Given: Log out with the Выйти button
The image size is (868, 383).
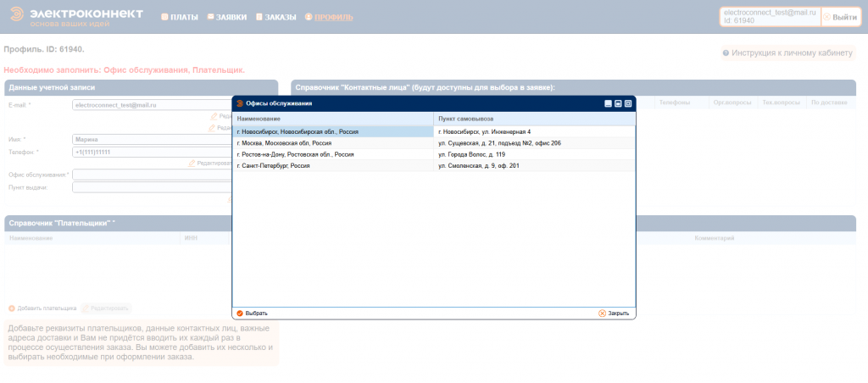Looking at the screenshot, I should (x=838, y=17).
